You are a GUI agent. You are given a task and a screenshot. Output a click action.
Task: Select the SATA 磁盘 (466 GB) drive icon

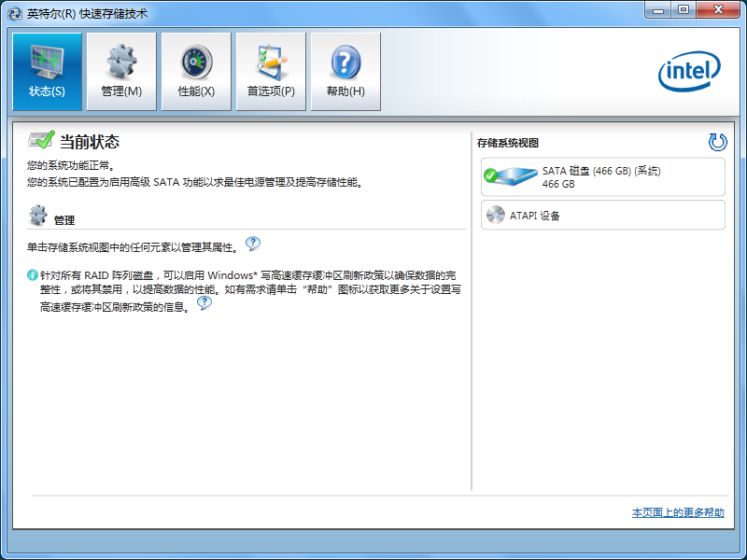pyautogui.click(x=510, y=176)
